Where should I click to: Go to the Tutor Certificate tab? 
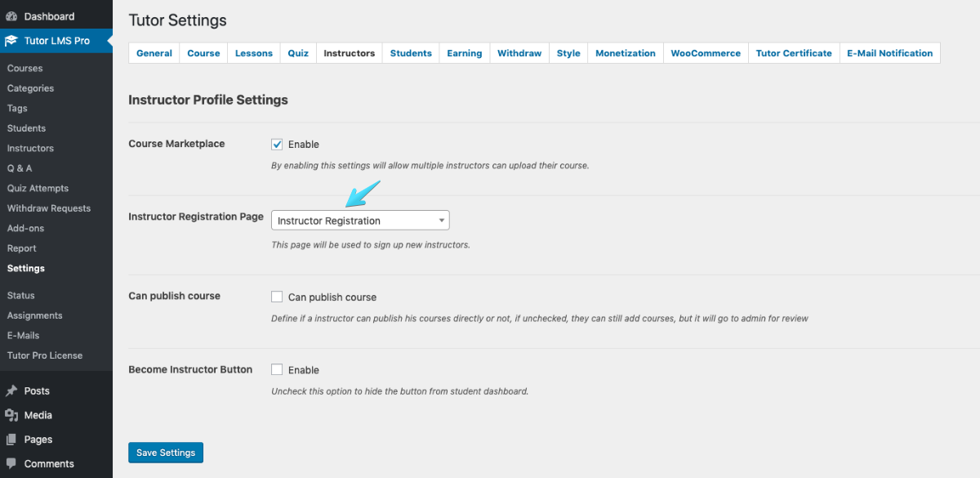[x=794, y=53]
